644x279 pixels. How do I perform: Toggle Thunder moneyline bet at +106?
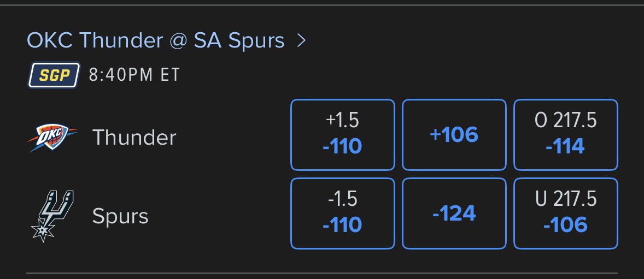(x=454, y=134)
